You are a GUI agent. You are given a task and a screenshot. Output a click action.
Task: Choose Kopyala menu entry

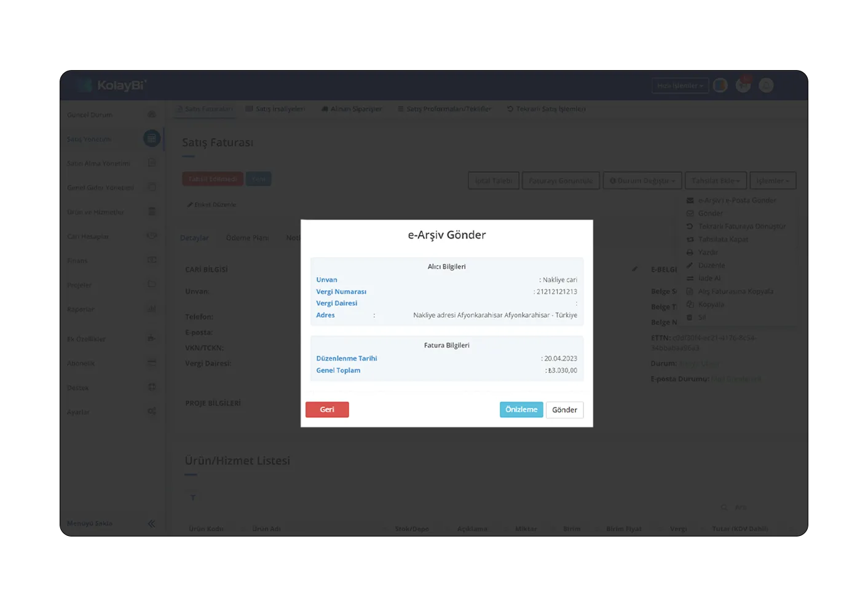706,304
